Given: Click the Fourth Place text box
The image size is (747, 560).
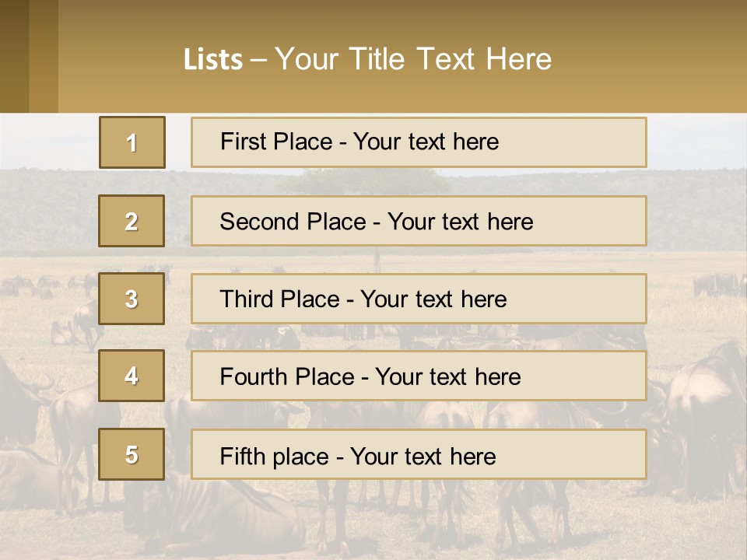Looking at the screenshot, I should point(419,376).
